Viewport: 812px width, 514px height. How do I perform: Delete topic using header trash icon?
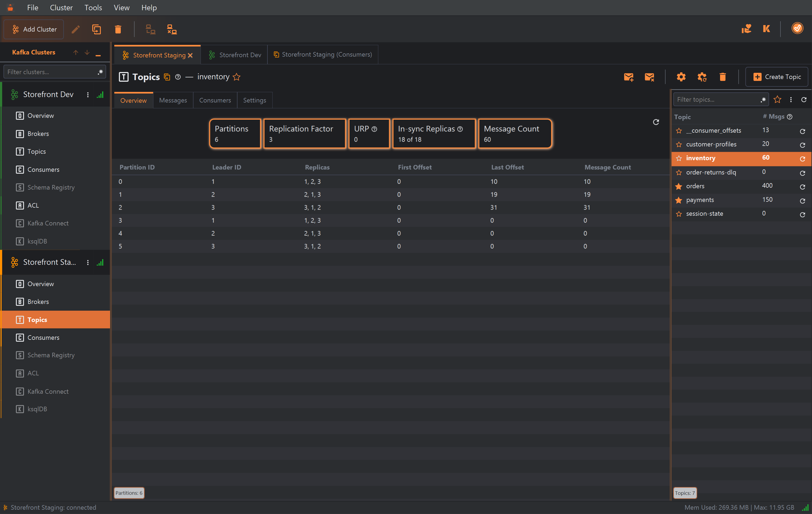[x=723, y=77]
